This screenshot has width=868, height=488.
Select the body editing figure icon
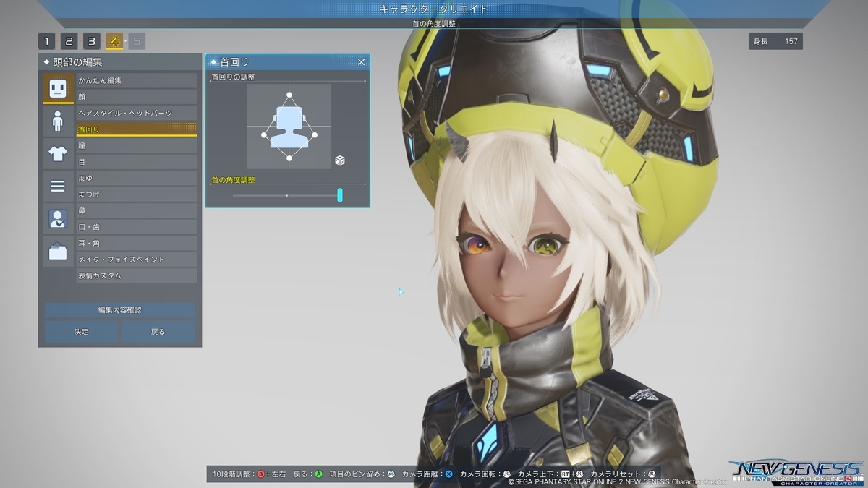[58, 121]
